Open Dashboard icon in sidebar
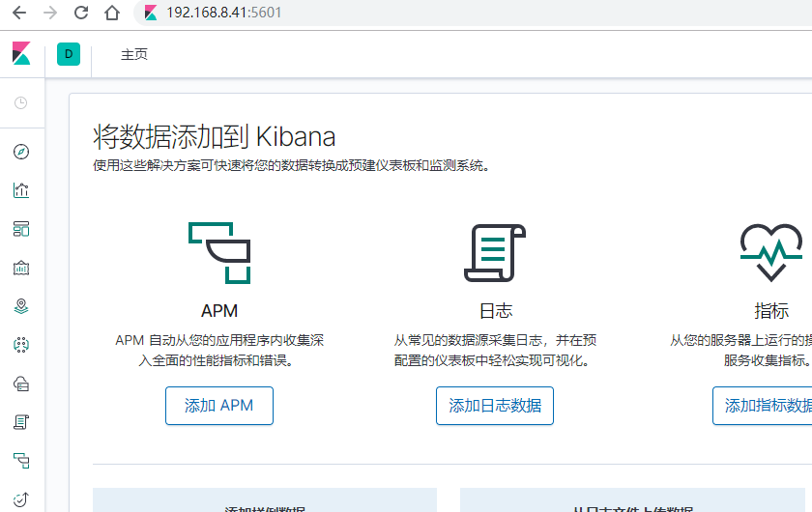Image resolution: width=812 pixels, height=512 pixels. pos(21,229)
